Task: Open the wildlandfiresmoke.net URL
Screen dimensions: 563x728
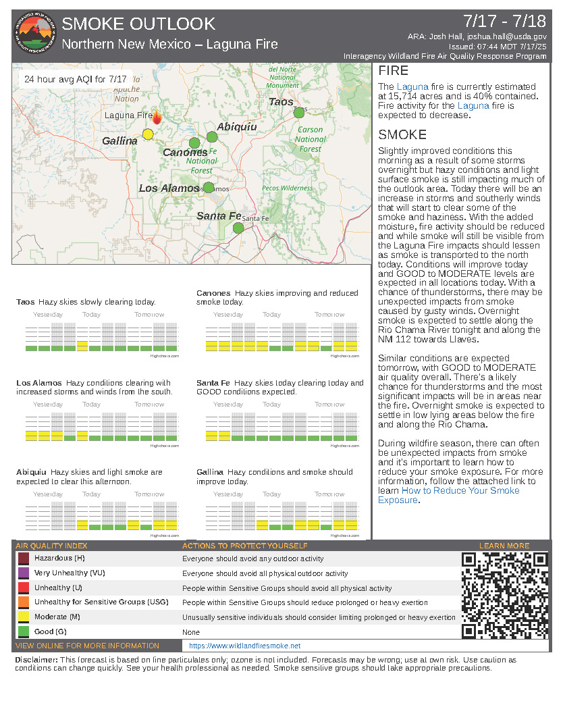Action: (x=244, y=646)
